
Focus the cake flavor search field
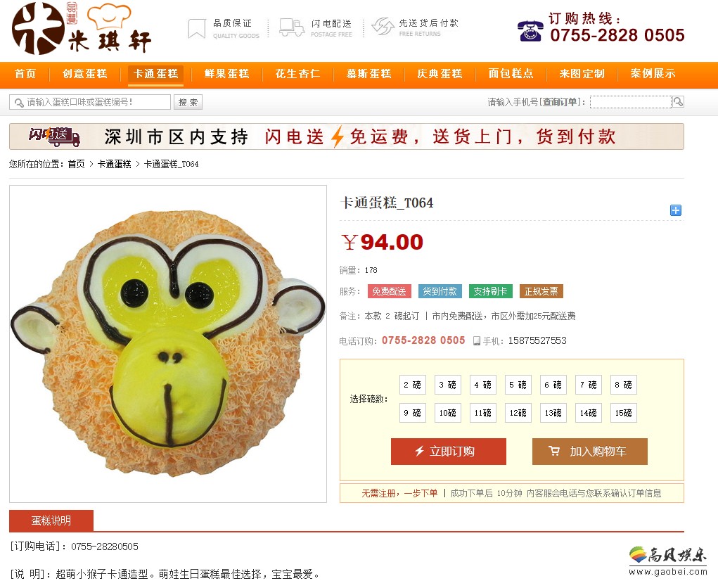point(90,102)
